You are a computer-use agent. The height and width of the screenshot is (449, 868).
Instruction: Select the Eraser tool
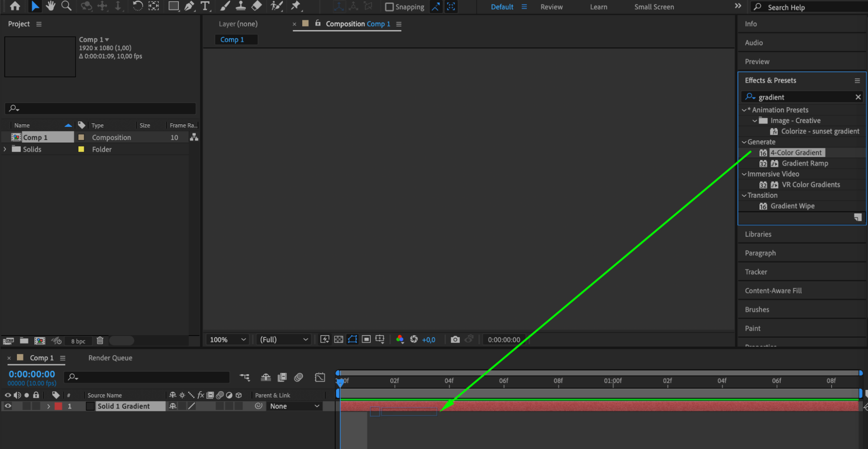point(257,6)
